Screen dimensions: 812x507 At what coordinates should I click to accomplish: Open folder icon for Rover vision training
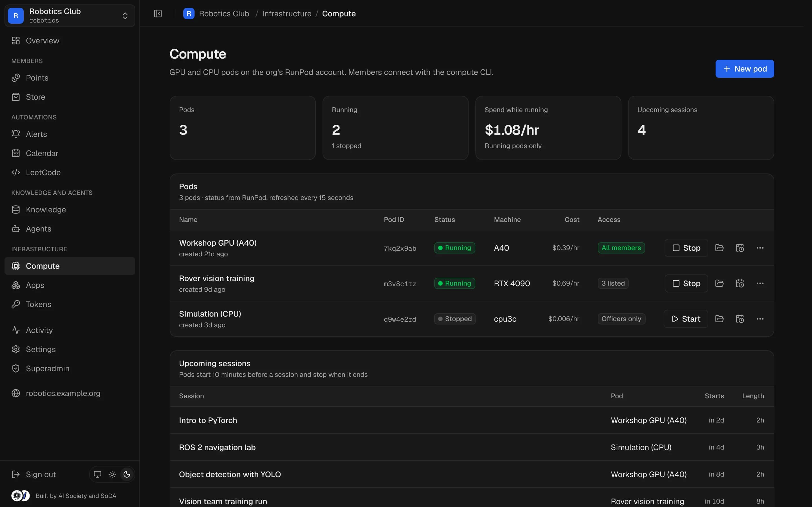tap(719, 283)
